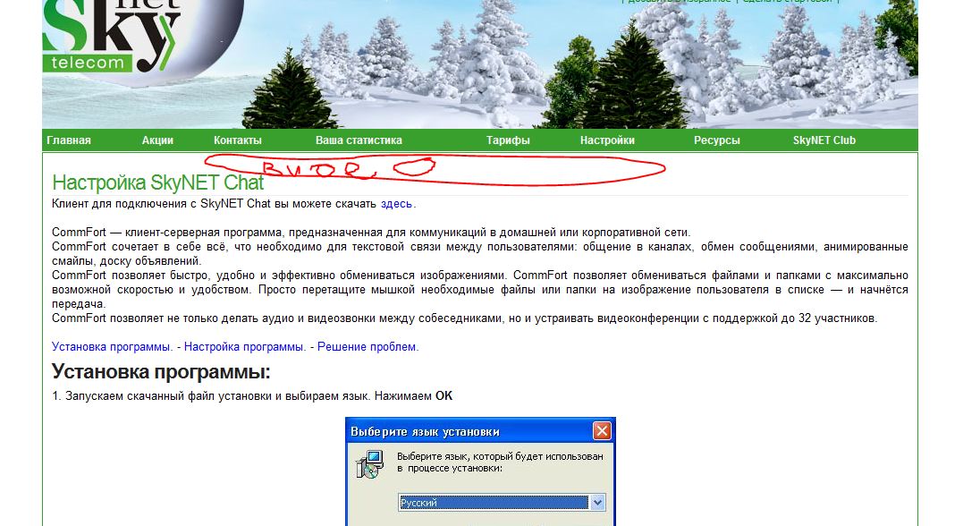Click the Sky telecom logo
980x526 pixels.
[x=111, y=37]
